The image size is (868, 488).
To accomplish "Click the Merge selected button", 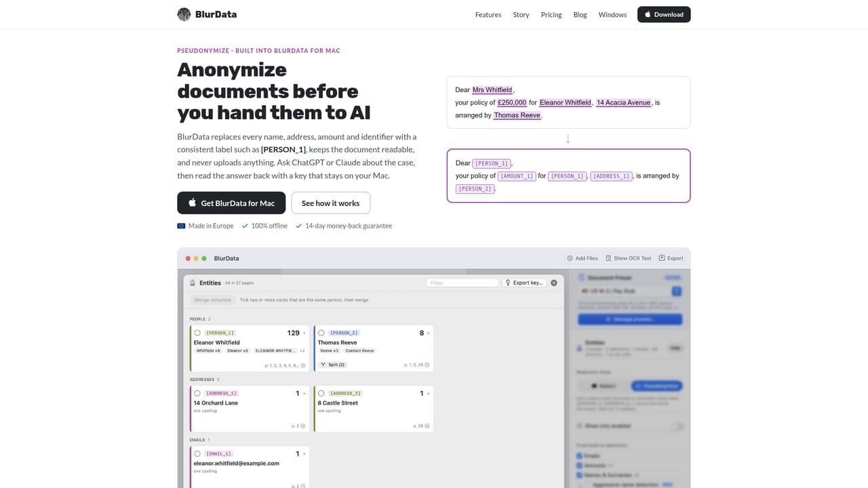I will click(212, 300).
